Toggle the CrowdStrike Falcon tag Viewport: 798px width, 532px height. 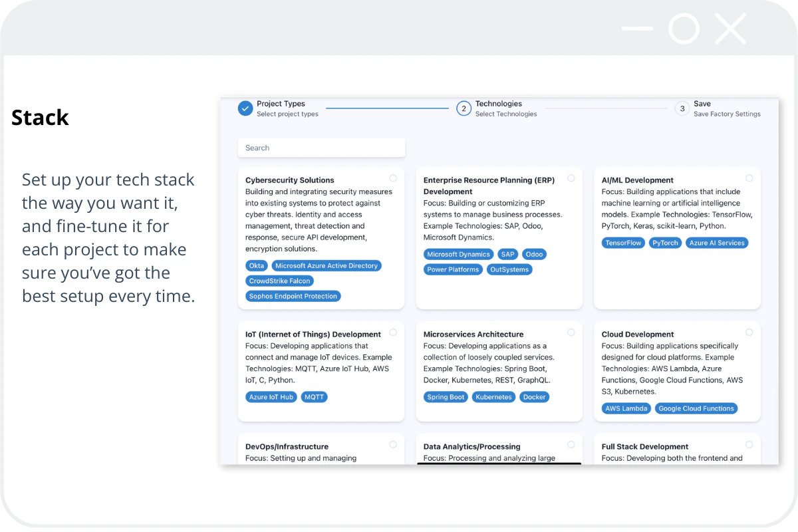click(279, 281)
